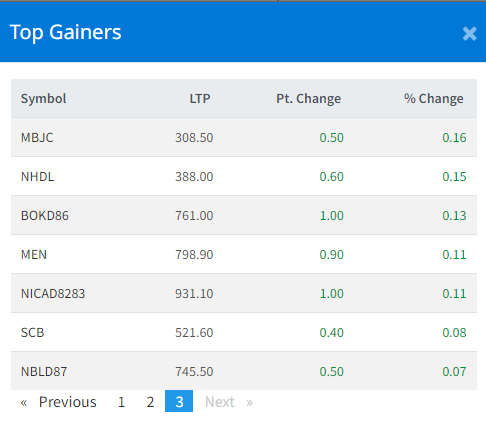The height and width of the screenshot is (427, 486).
Task: Sort by % Change column header
Action: pos(434,99)
